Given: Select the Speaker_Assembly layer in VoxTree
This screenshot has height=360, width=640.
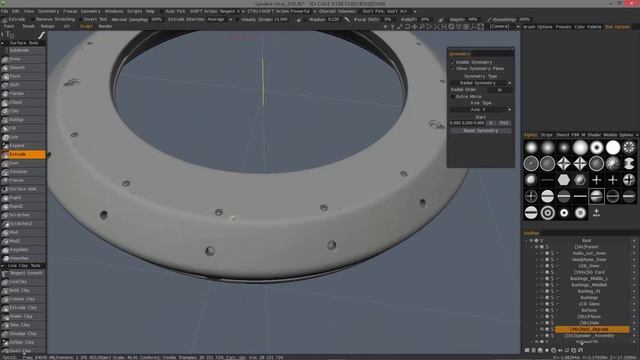Looking at the screenshot, I should tap(589, 336).
